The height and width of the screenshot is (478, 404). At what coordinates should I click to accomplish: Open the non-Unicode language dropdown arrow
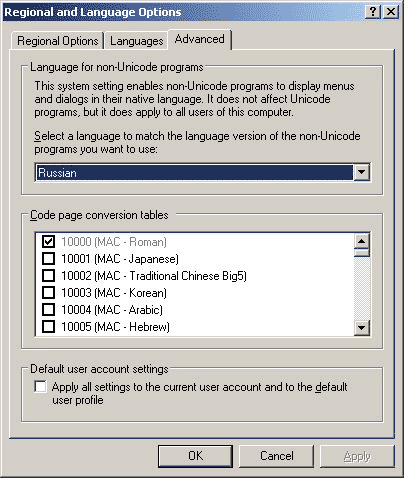[362, 173]
